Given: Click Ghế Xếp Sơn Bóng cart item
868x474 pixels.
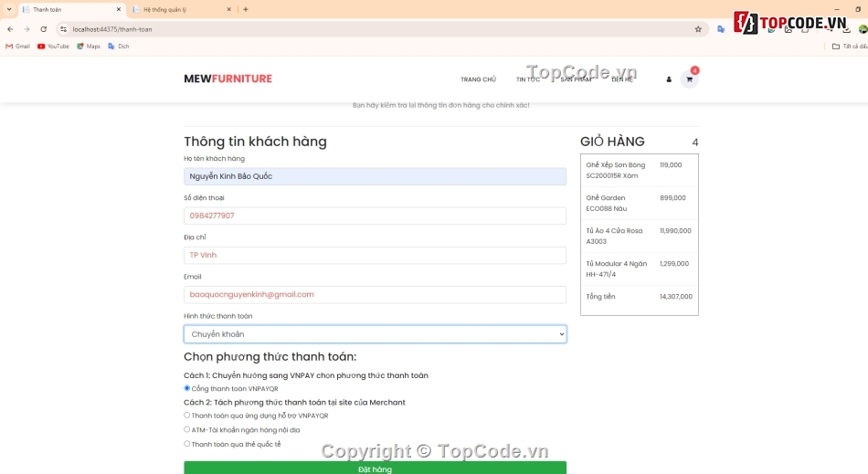Looking at the screenshot, I should pos(616,171).
